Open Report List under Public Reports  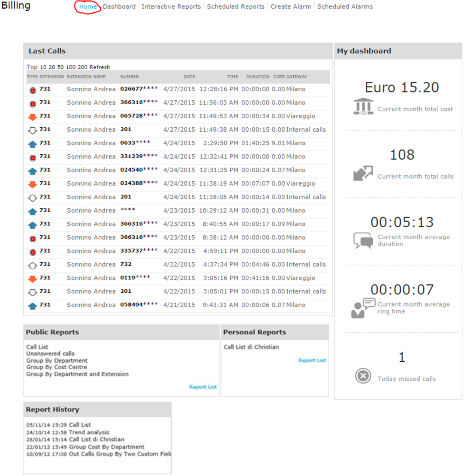pos(203,387)
